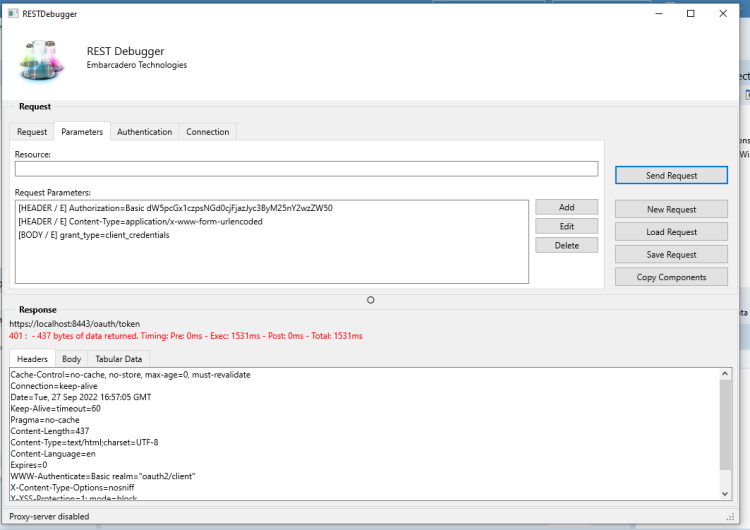Viewport: 750px width, 530px height.
Task: Select the Cache-Control header line
Action: 131,375
